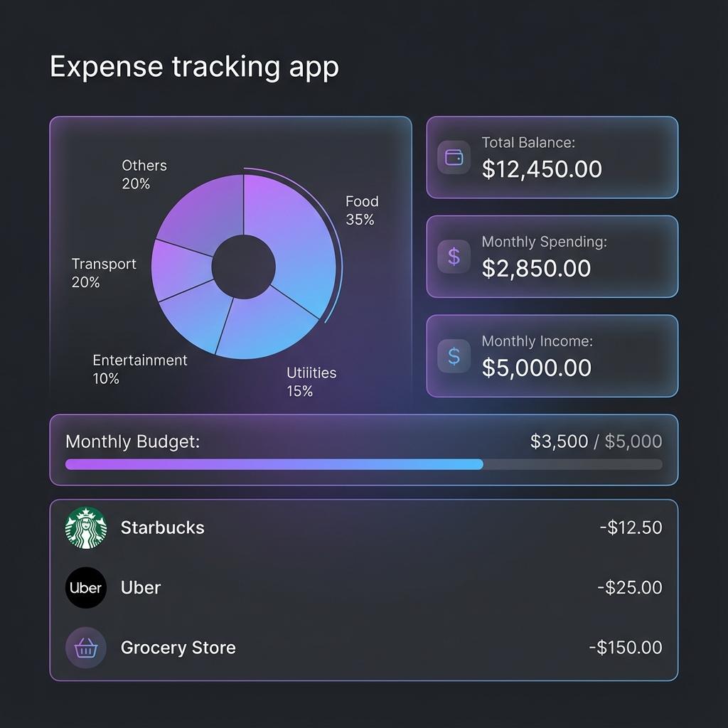The width and height of the screenshot is (728, 728).
Task: Click the dollar icon beside Monthly Income
Action: coord(454,355)
